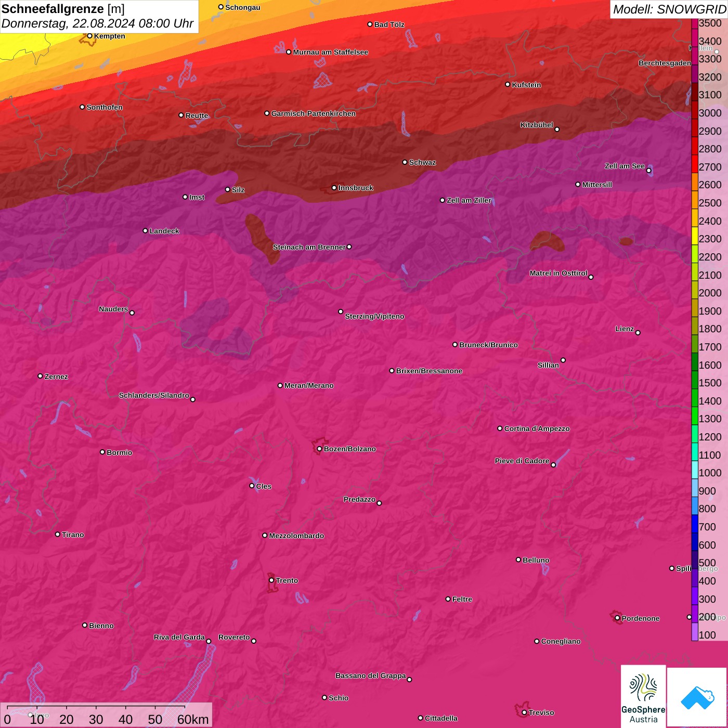Select the Bad Tölz map label
728x728 pixels.
click(389, 24)
